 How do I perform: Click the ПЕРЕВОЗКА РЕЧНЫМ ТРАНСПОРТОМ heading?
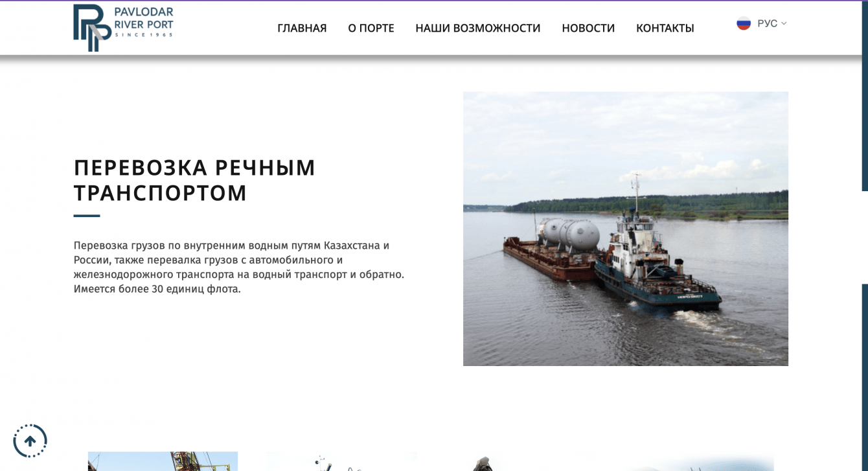click(x=194, y=179)
